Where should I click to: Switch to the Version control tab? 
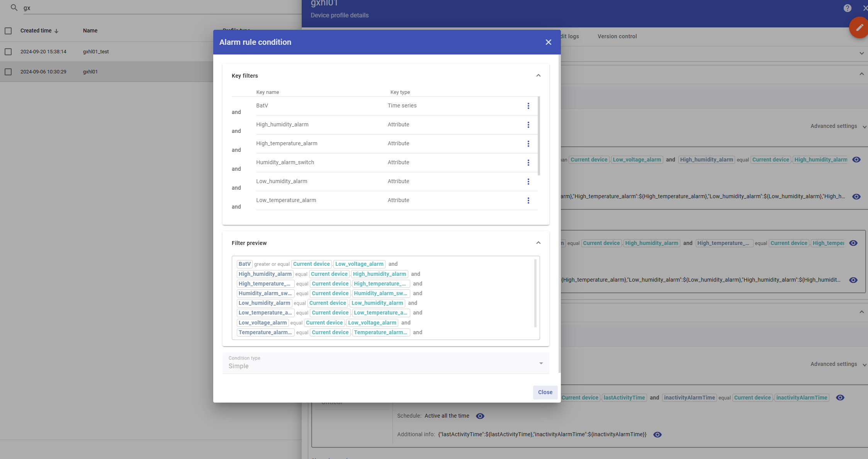pyautogui.click(x=617, y=36)
